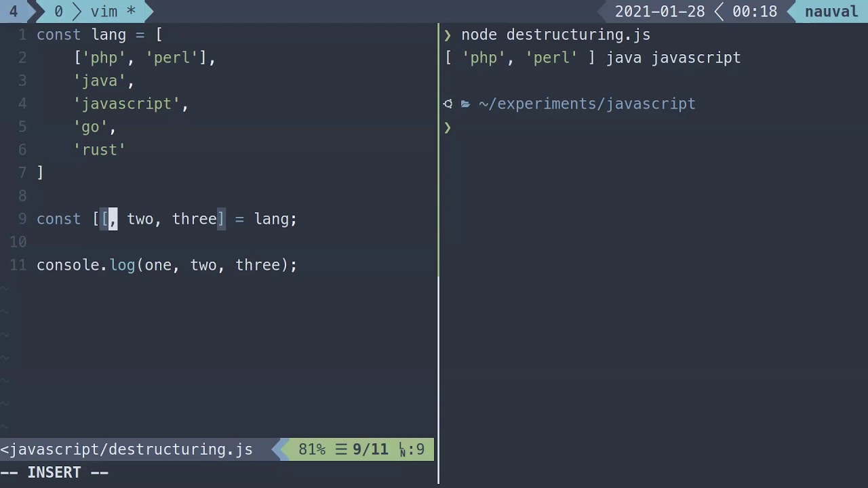The image size is (868, 488).
Task: Click the empty shell prompt arrow
Action: [x=448, y=127]
